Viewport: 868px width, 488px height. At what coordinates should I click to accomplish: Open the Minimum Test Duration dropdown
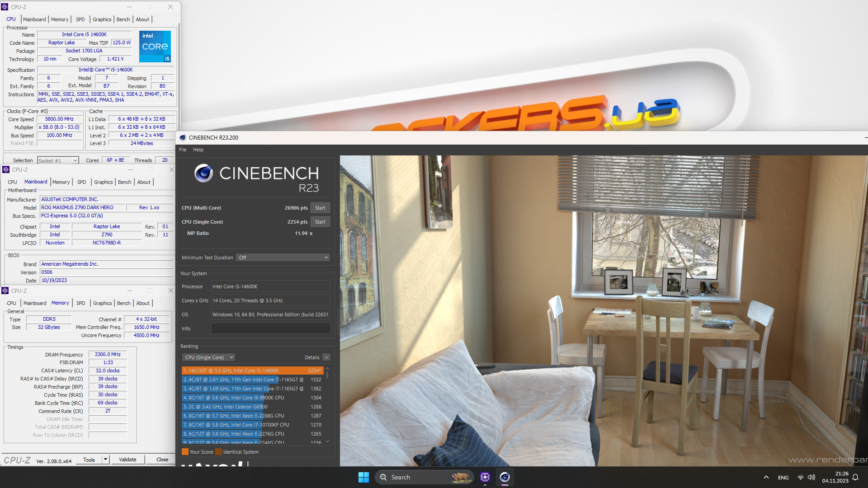coord(283,258)
